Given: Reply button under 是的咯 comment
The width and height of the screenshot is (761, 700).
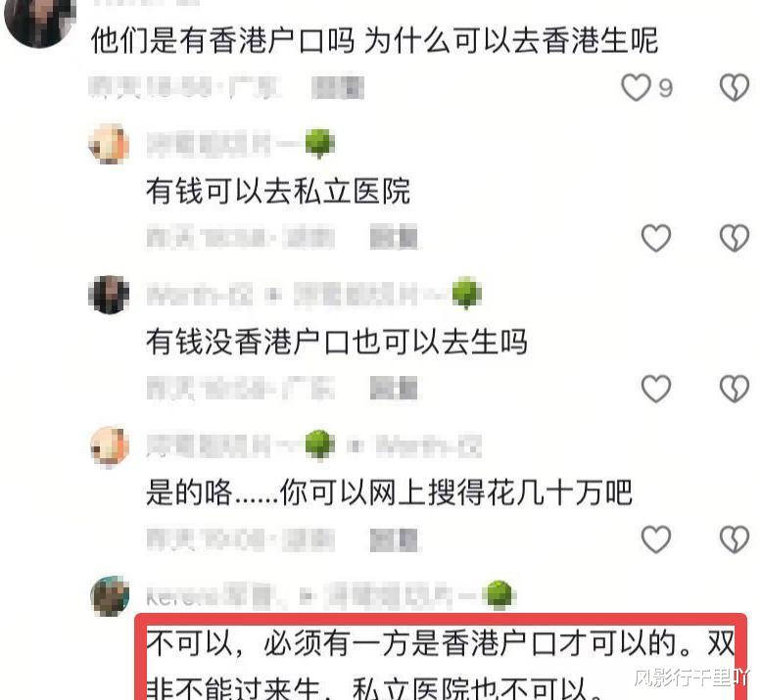Looking at the screenshot, I should (x=394, y=538).
